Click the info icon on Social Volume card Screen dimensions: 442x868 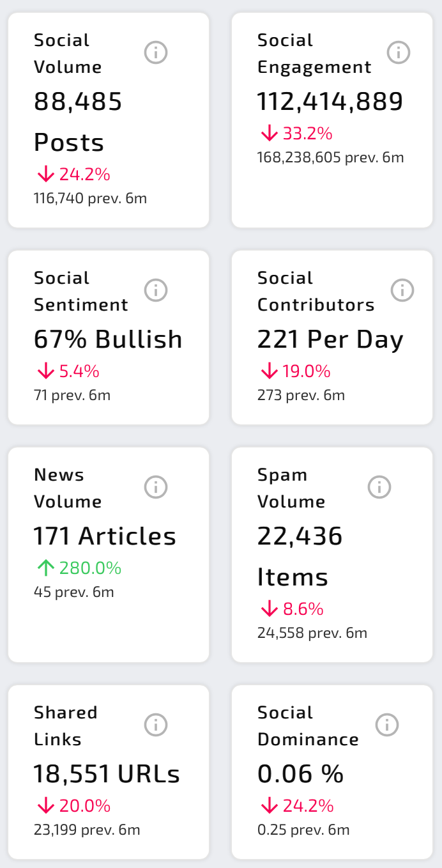156,52
